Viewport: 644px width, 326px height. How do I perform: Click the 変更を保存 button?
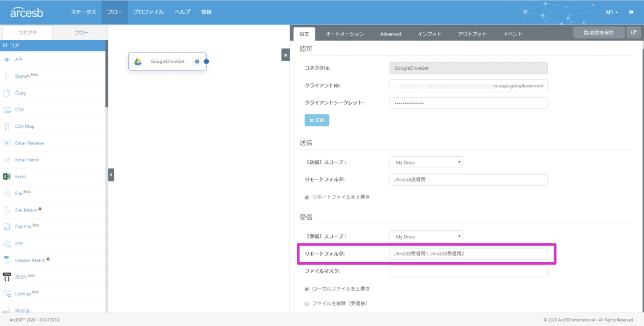tap(599, 33)
